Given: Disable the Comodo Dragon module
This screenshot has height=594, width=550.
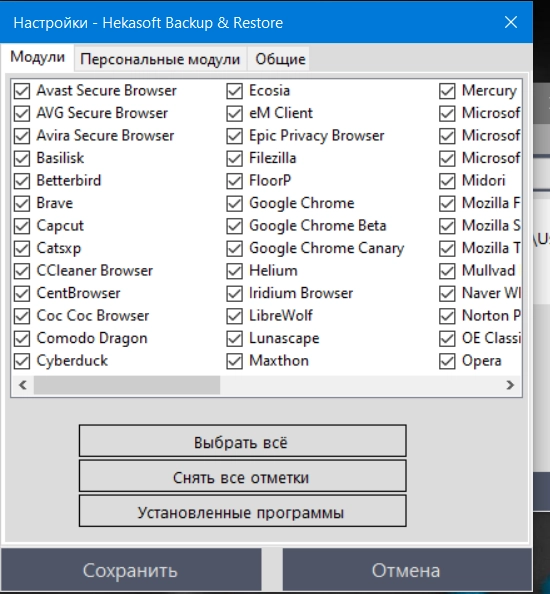Looking at the screenshot, I should pos(22,338).
